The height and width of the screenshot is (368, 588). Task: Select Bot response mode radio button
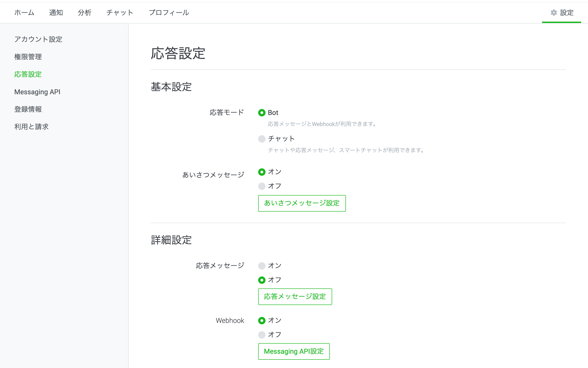(262, 113)
